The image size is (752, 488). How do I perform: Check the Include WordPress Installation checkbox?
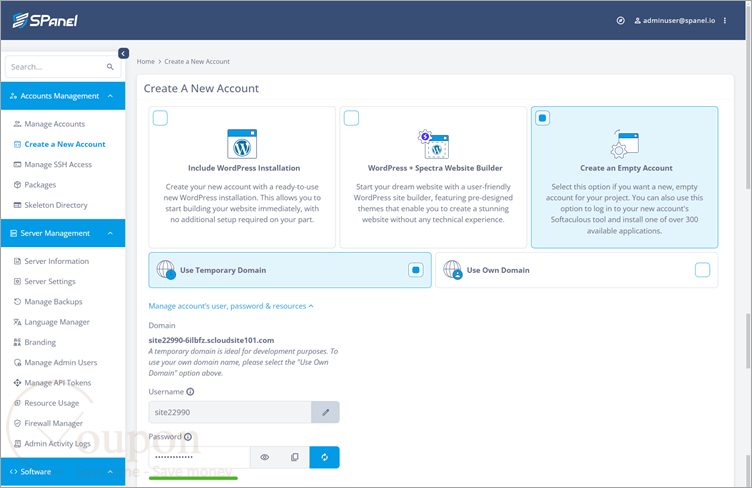pyautogui.click(x=160, y=118)
